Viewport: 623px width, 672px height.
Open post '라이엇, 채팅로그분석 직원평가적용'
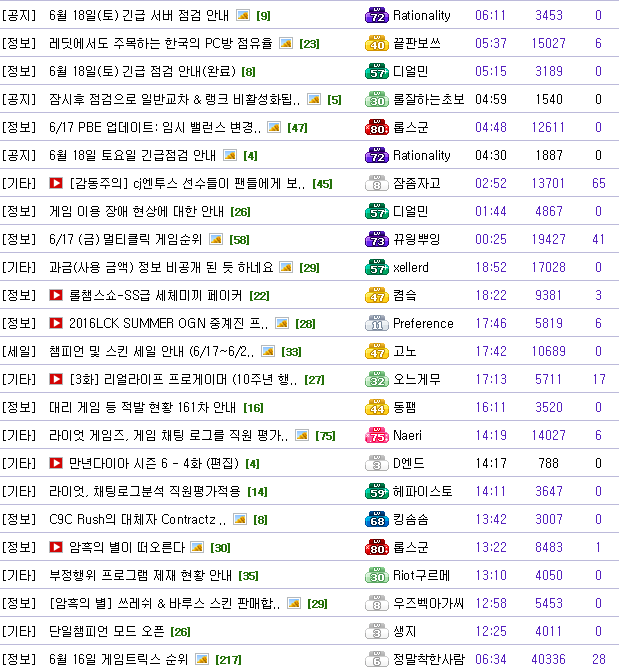(145, 492)
